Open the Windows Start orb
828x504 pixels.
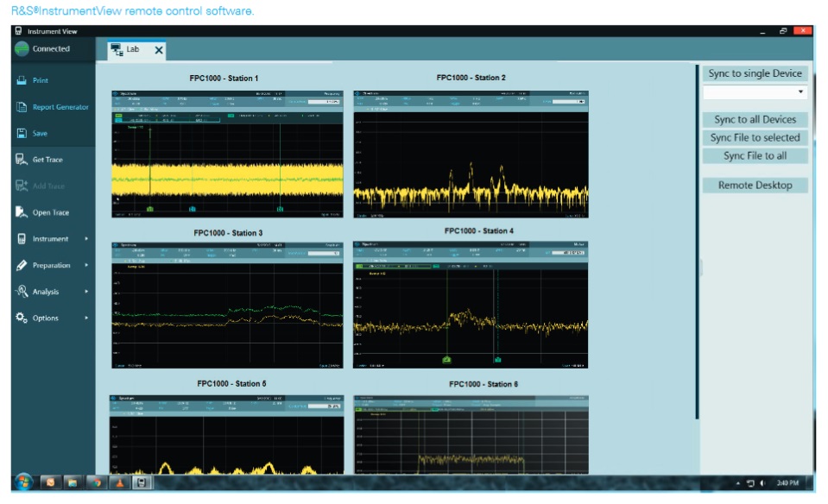coord(23,482)
